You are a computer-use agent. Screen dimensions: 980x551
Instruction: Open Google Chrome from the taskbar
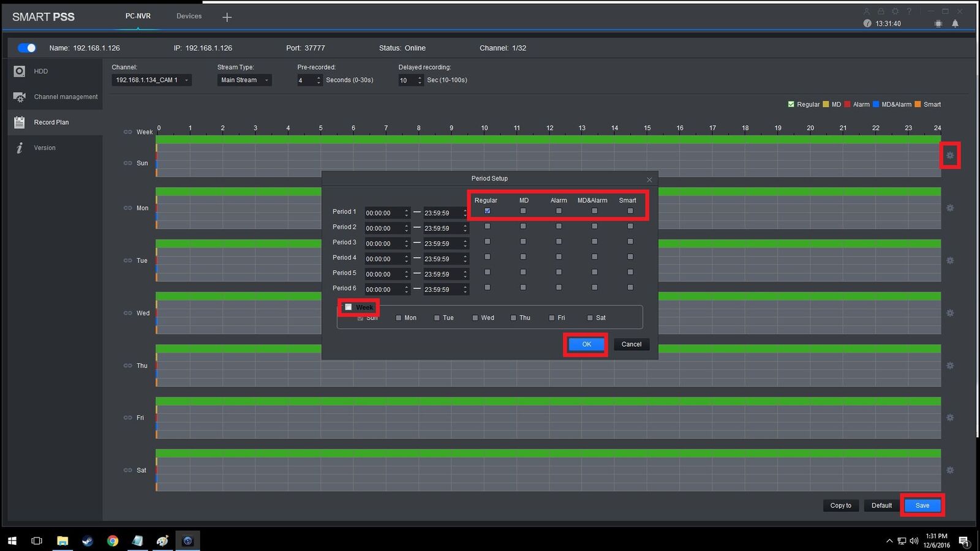pos(113,541)
